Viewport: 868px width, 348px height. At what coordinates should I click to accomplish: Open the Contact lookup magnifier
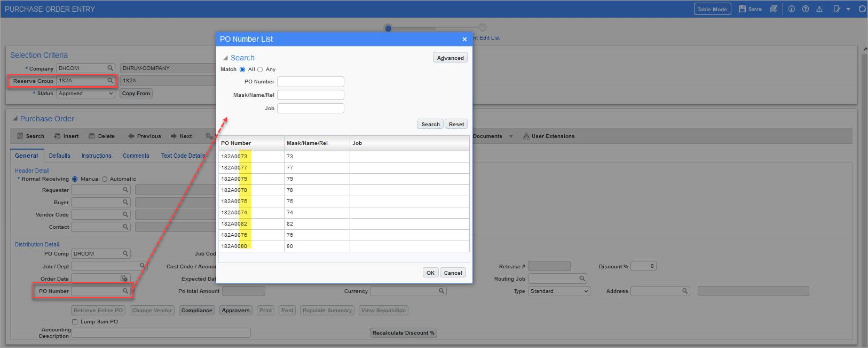point(126,227)
